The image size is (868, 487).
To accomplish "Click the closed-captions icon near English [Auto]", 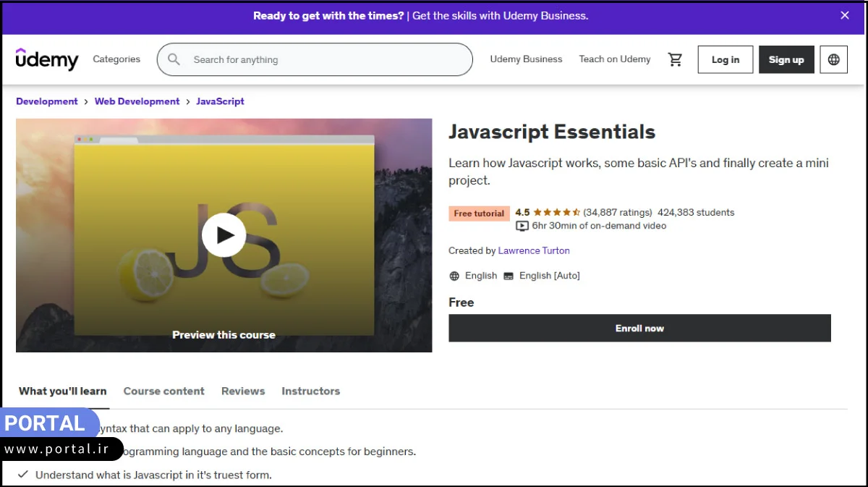I will tap(510, 276).
